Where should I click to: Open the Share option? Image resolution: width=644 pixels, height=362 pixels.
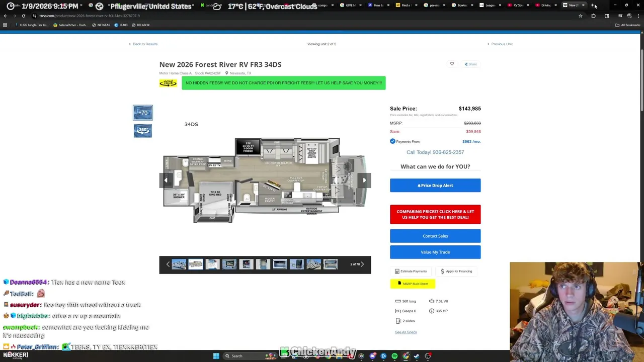[470, 64]
